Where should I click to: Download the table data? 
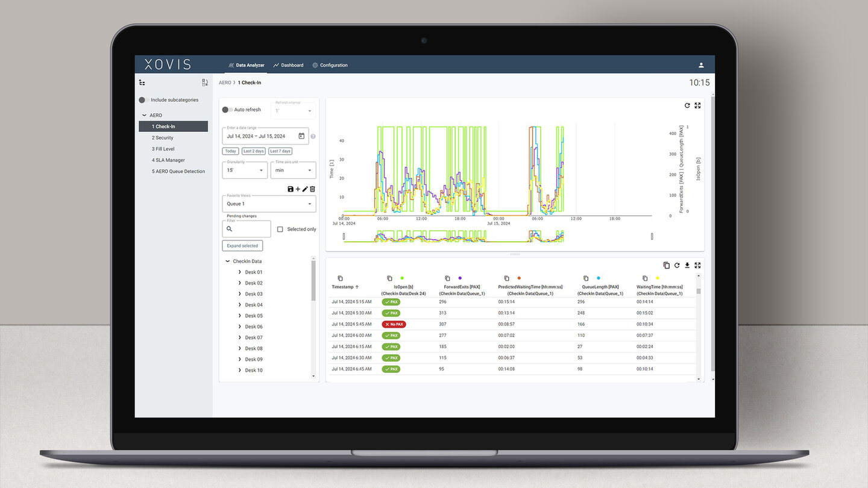point(687,265)
